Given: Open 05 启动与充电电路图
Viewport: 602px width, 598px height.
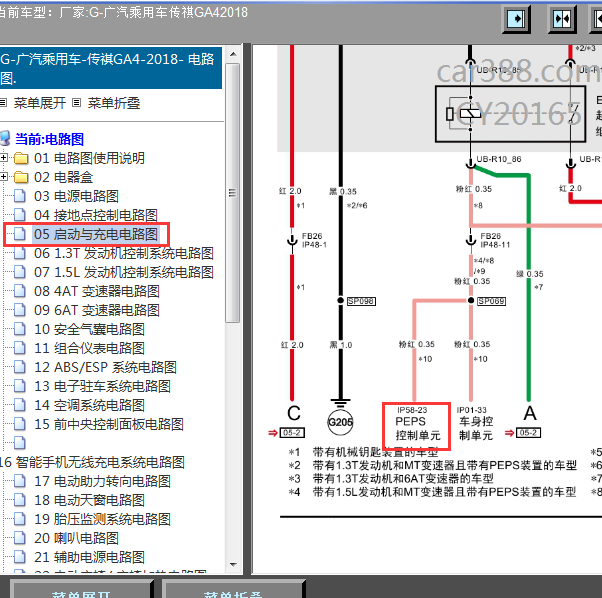Looking at the screenshot, I should click(96, 234).
